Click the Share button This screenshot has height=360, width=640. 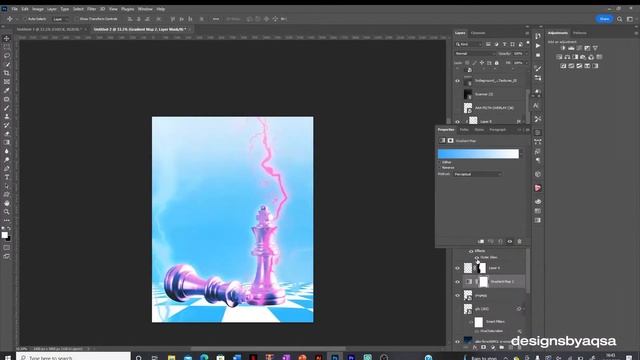click(604, 19)
